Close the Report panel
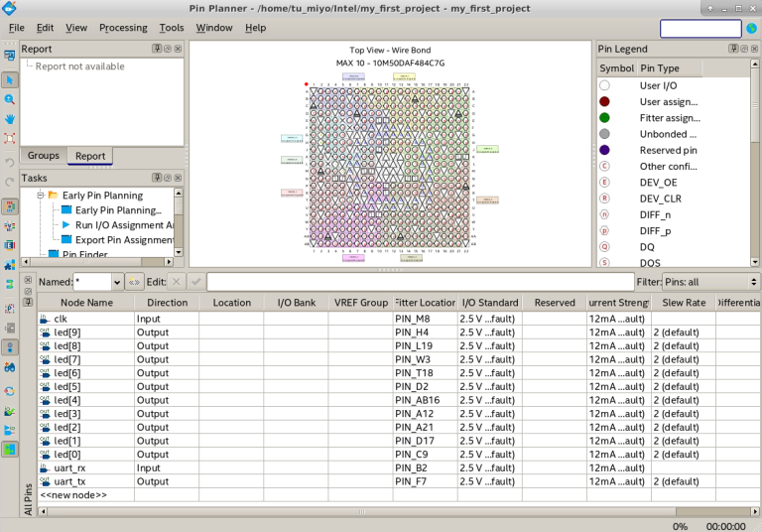 pyautogui.click(x=179, y=49)
